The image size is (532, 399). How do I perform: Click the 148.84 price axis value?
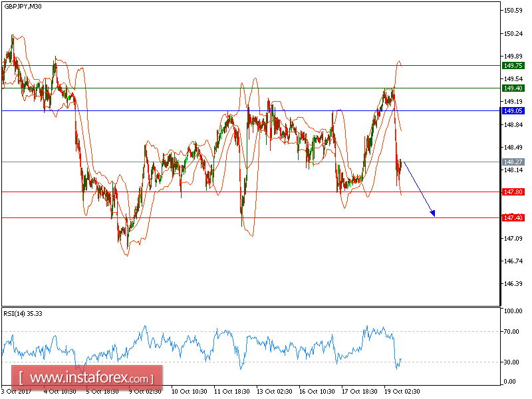coord(513,125)
